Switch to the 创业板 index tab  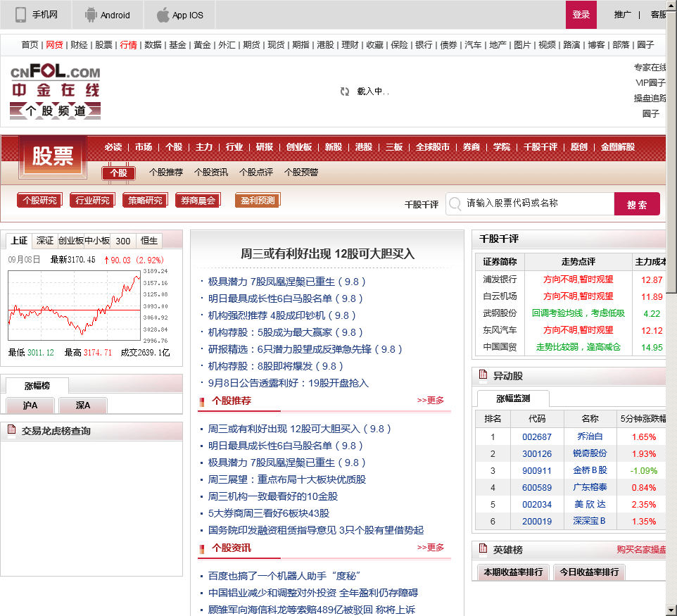(x=71, y=240)
